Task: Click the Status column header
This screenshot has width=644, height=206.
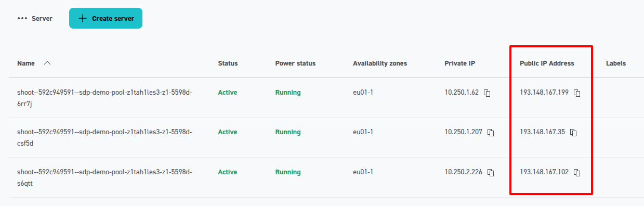Action: [228, 63]
